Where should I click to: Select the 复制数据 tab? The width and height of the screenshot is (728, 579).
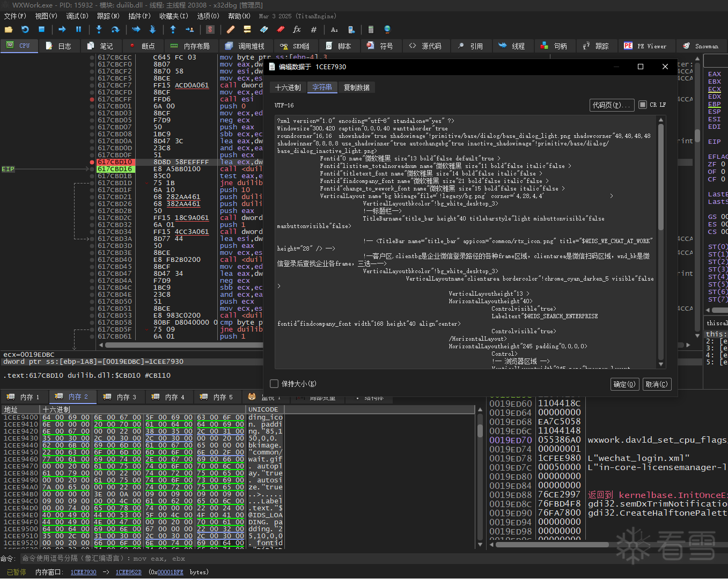coord(357,87)
